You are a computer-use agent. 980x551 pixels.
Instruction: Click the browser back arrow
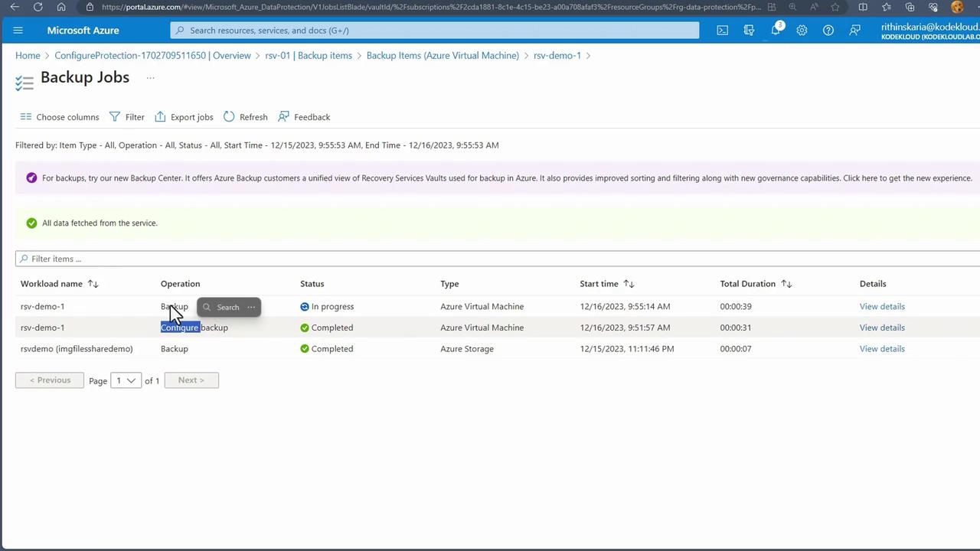(x=15, y=7)
